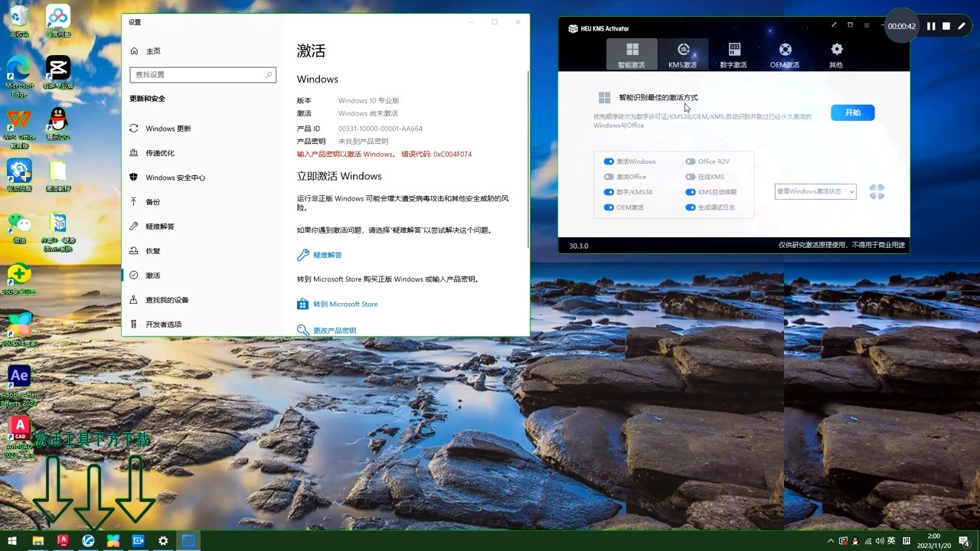Select the AutoCAD 2023 desktop icon

(x=19, y=438)
